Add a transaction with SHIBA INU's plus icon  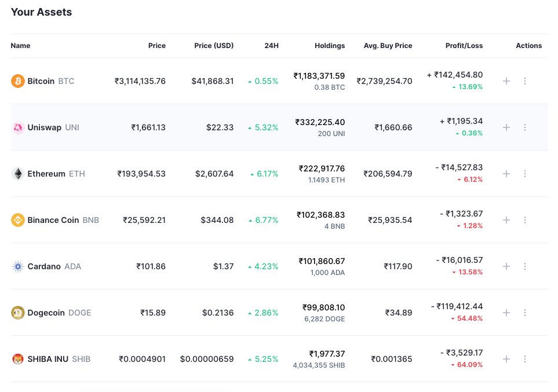click(506, 359)
